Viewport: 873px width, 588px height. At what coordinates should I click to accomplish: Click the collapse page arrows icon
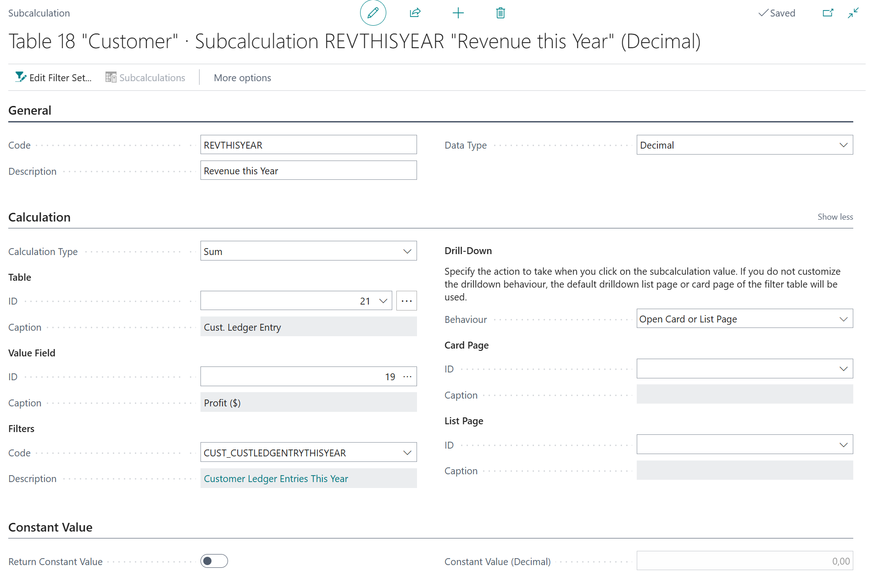pyautogui.click(x=853, y=13)
